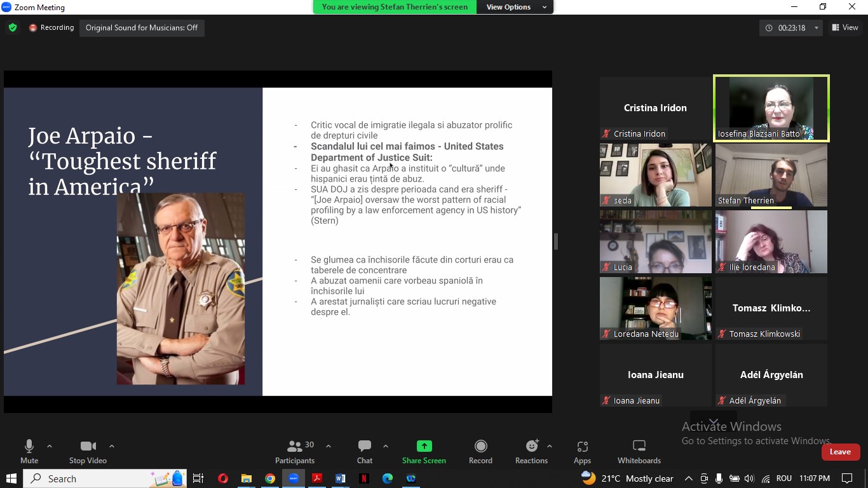This screenshot has height=488, width=868.
Task: Click the Zoom taskbar icon
Action: click(x=294, y=478)
